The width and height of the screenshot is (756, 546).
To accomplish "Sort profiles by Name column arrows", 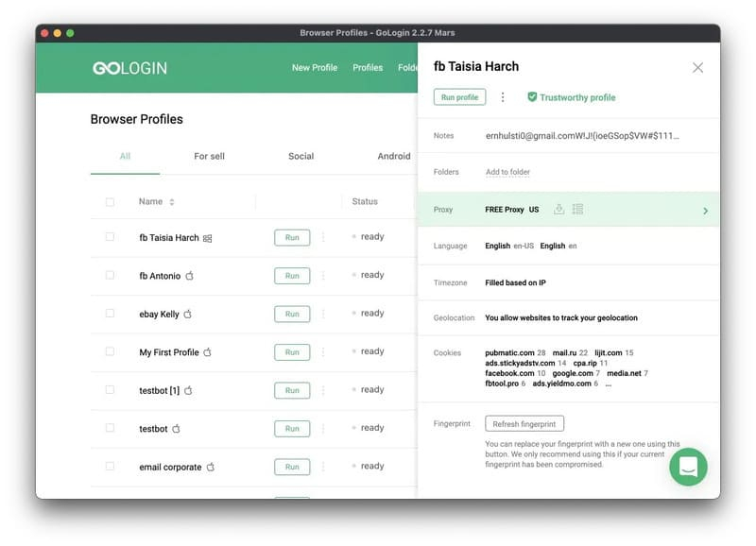I will (x=172, y=202).
